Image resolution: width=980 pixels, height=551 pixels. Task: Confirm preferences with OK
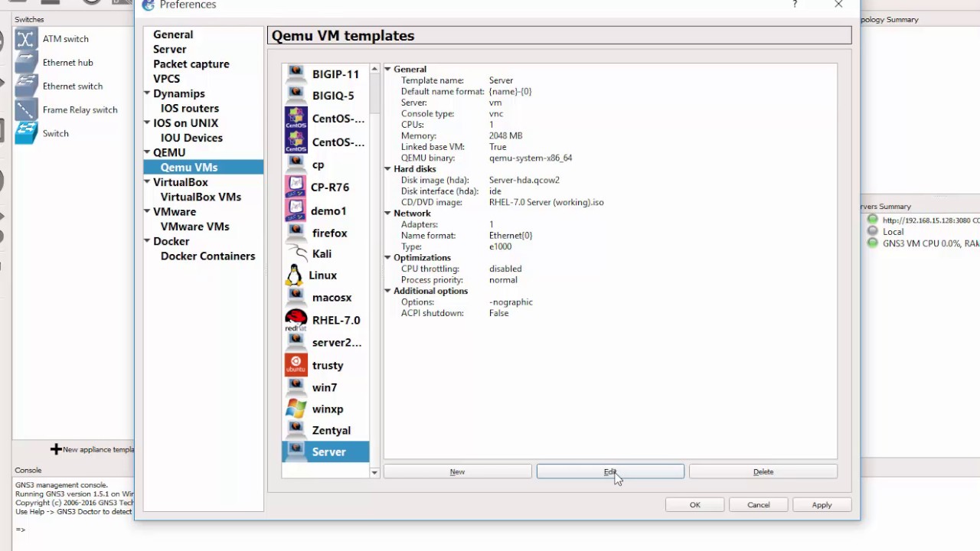695,505
